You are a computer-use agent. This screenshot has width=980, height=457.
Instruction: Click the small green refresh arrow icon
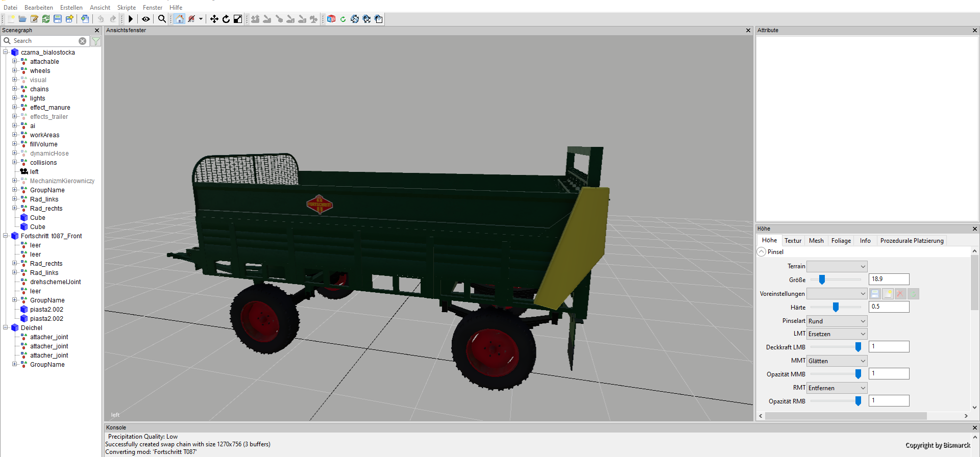point(343,19)
